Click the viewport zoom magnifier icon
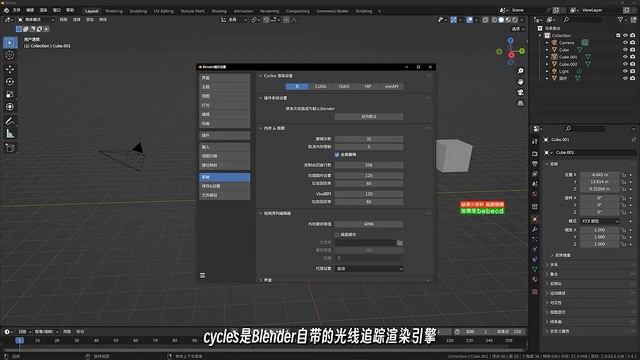 click(520, 71)
